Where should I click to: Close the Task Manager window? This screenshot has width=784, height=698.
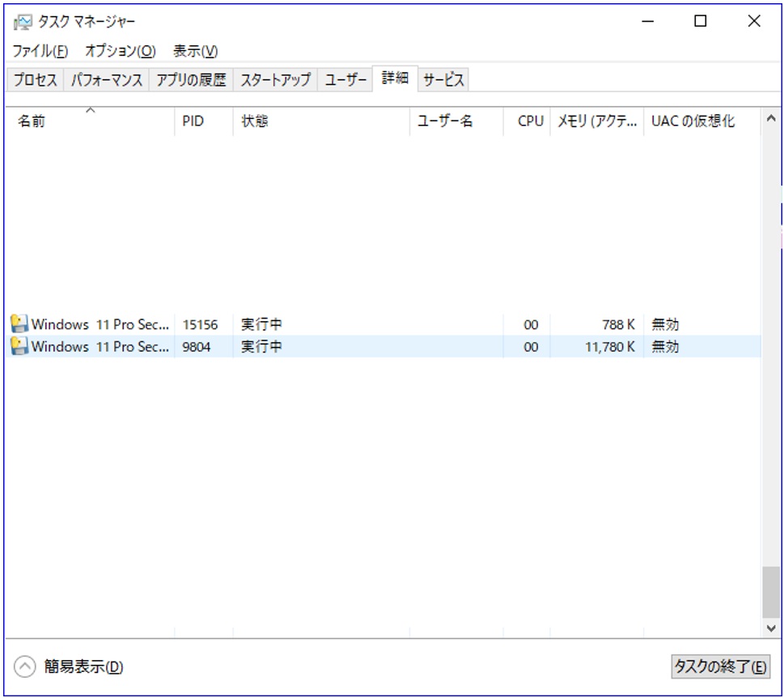[754, 21]
